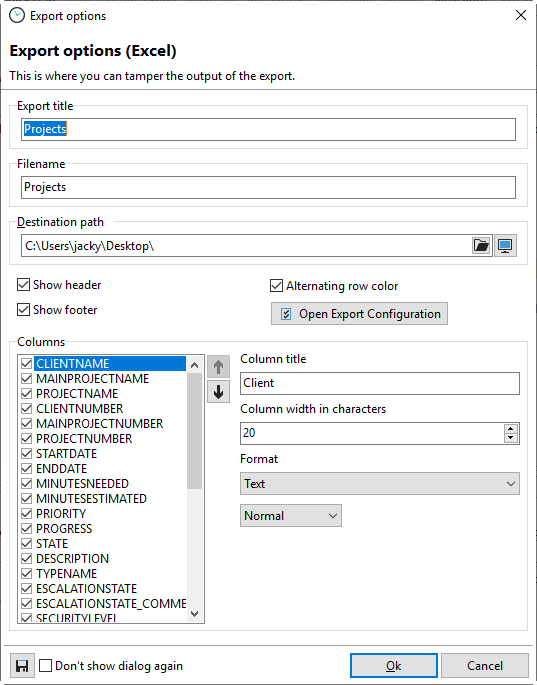Move selected column down with arrow icon
537x685 pixels.
[218, 391]
